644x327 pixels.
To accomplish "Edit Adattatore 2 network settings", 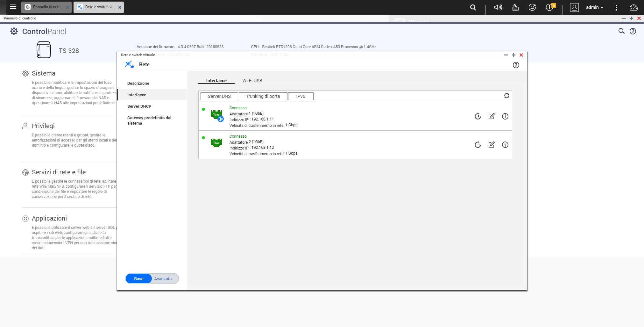I will pyautogui.click(x=492, y=145).
